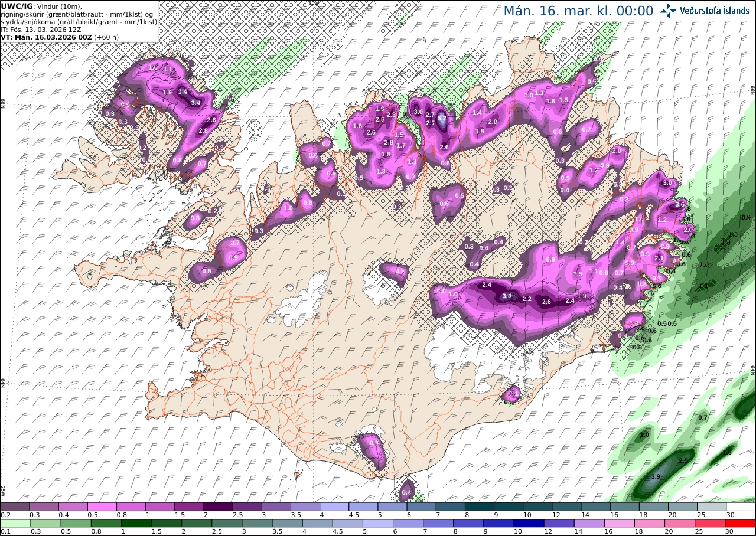Click the medium green 0.5 swatch in lower legend
756x536 pixels.
76,523
